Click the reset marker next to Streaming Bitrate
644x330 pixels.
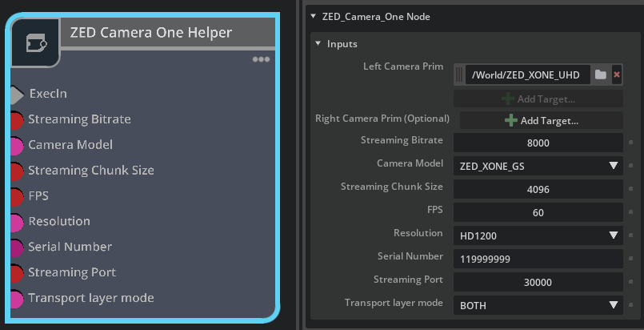[x=631, y=143]
